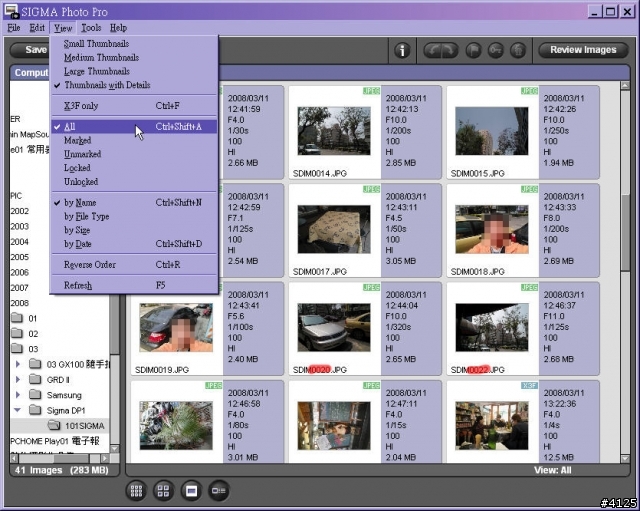The width and height of the screenshot is (640, 511).
Task: Click the rotate right arrow icon
Action: pos(449,51)
